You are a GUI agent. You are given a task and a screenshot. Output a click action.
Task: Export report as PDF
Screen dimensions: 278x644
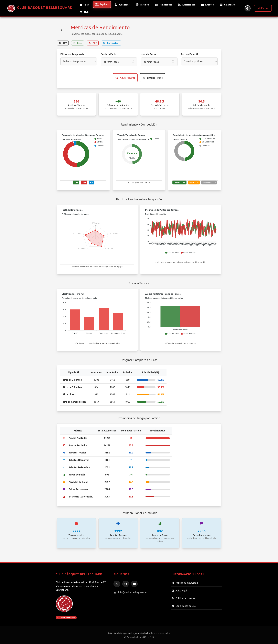93,43
